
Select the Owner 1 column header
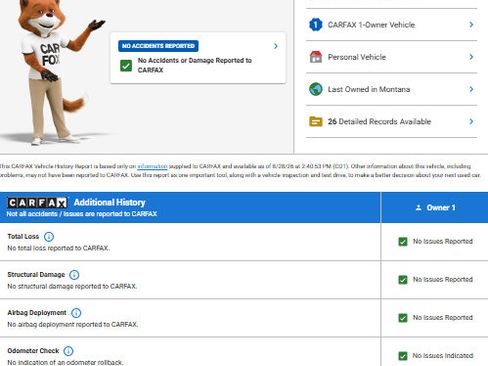coord(435,207)
